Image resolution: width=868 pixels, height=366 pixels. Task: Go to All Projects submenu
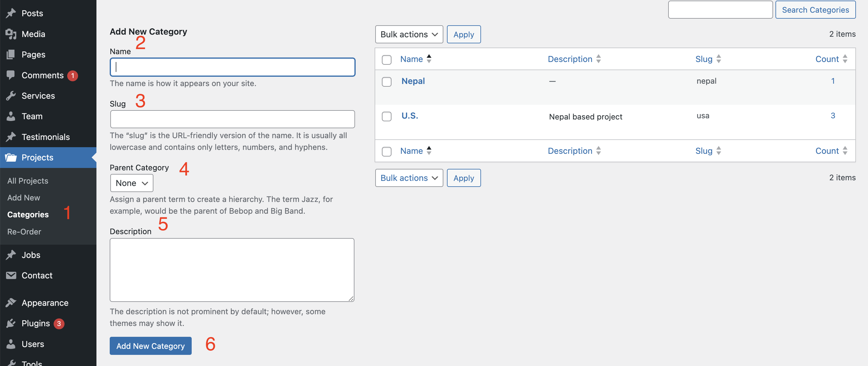[28, 181]
